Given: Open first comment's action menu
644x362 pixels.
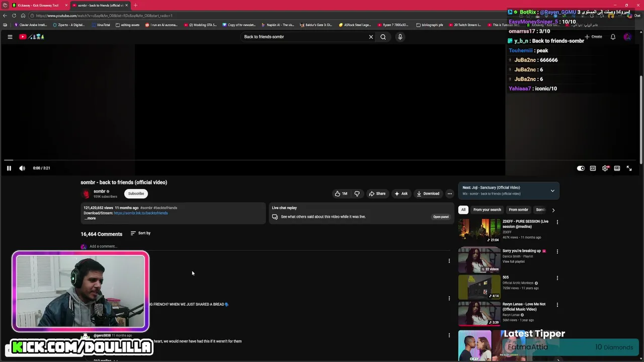Looking at the screenshot, I should pos(449,261).
